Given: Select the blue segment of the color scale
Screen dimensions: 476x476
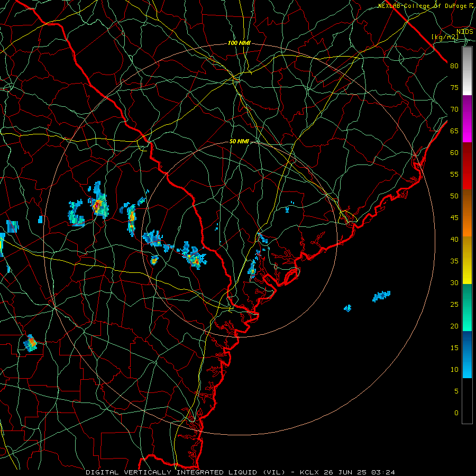Looking at the screenshot, I should [x=467, y=354].
